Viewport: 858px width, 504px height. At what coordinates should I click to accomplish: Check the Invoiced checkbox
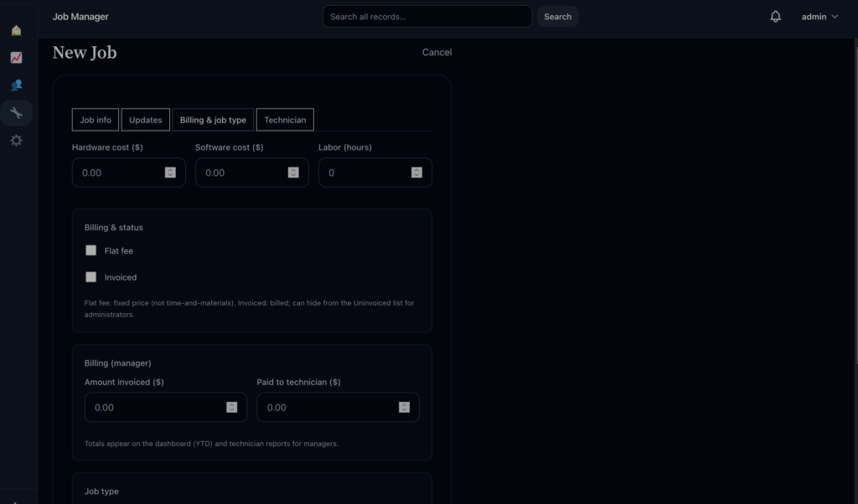pos(91,277)
